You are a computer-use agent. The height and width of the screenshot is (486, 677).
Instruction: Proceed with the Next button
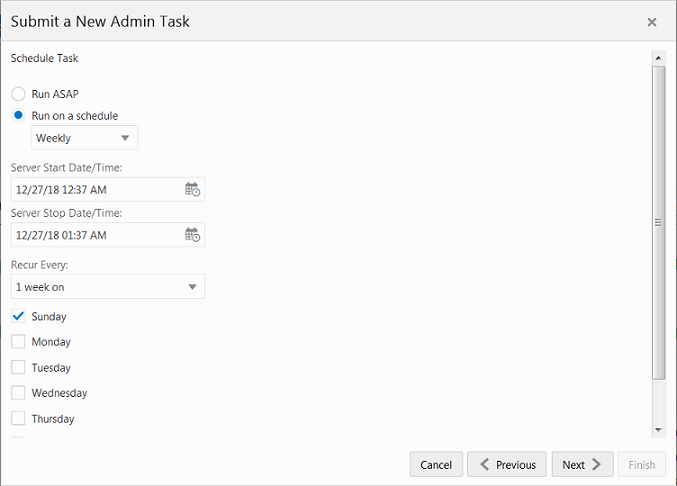582,465
